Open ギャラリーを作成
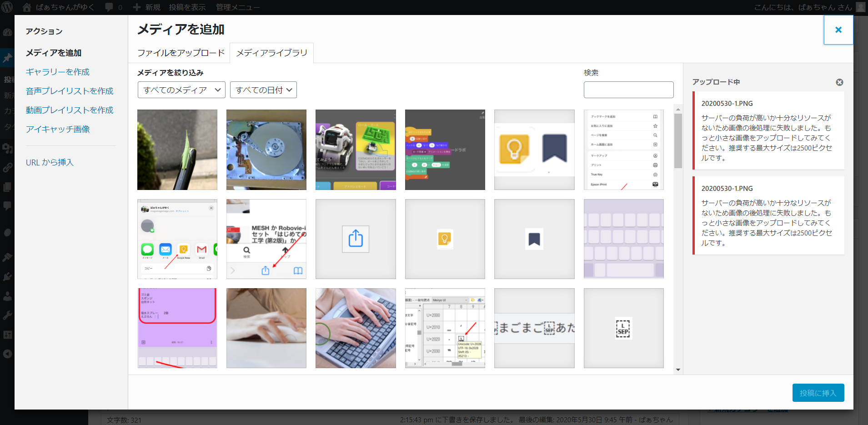 58,72
